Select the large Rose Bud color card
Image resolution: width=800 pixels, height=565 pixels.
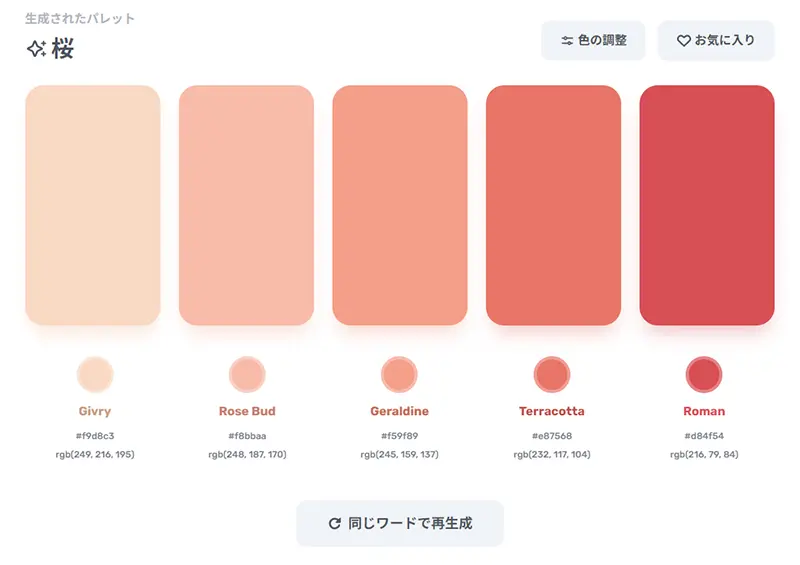(246, 205)
